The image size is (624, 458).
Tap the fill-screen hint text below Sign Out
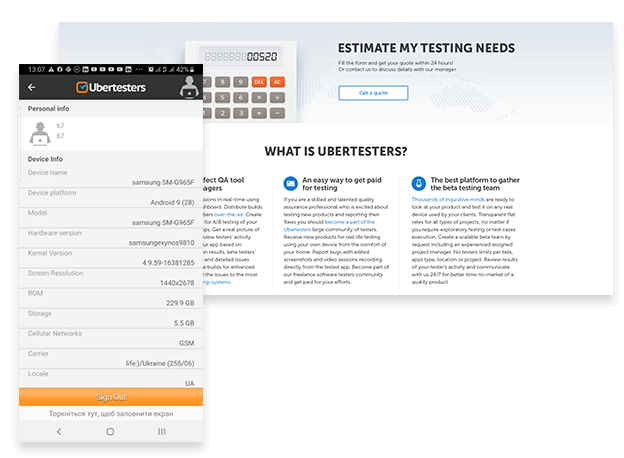click(110, 413)
